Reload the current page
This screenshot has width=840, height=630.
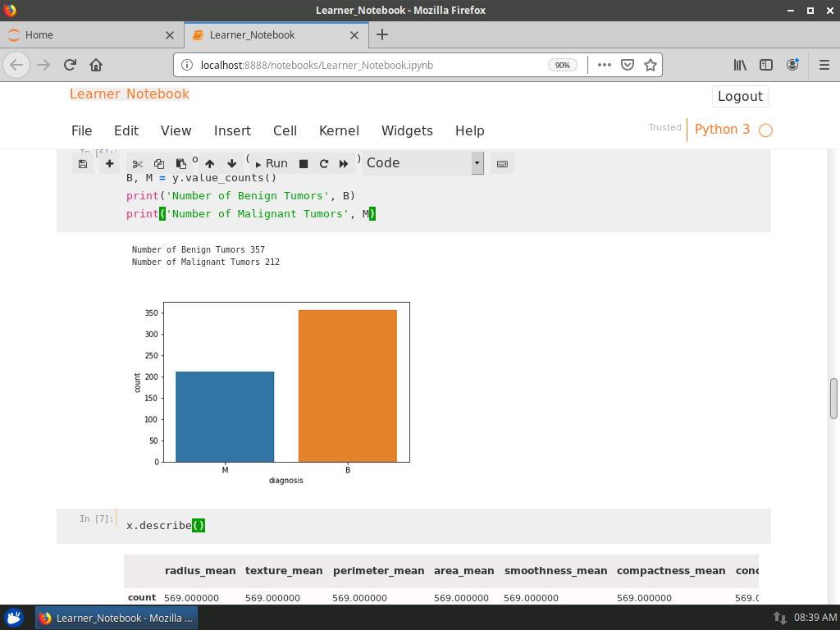point(71,66)
